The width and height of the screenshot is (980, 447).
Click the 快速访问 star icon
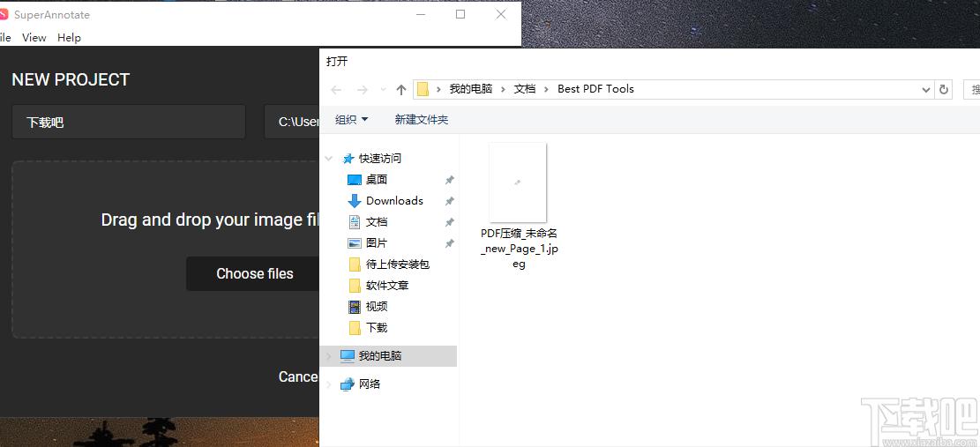coord(348,159)
